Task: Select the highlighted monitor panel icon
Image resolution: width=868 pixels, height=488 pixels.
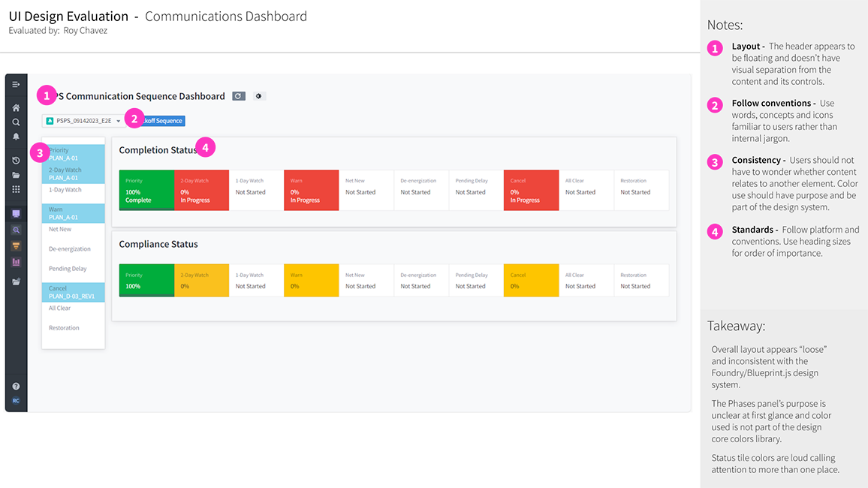Action: [x=16, y=213]
